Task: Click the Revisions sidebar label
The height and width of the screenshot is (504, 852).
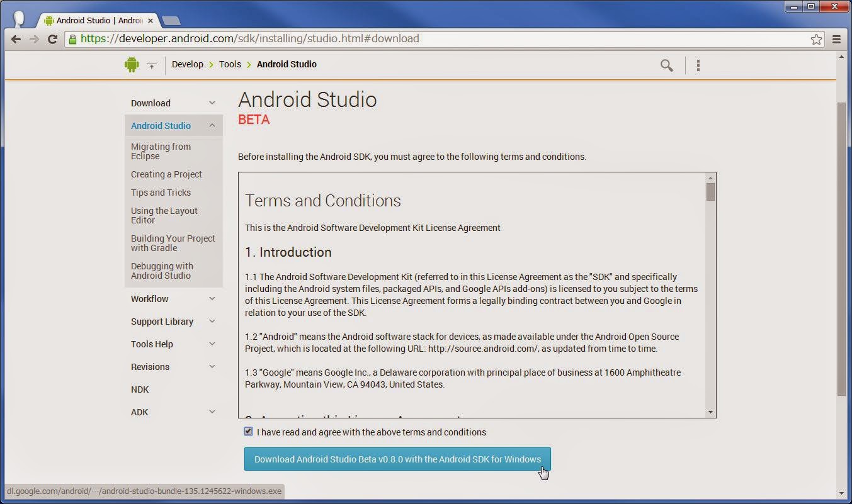Action: click(150, 367)
